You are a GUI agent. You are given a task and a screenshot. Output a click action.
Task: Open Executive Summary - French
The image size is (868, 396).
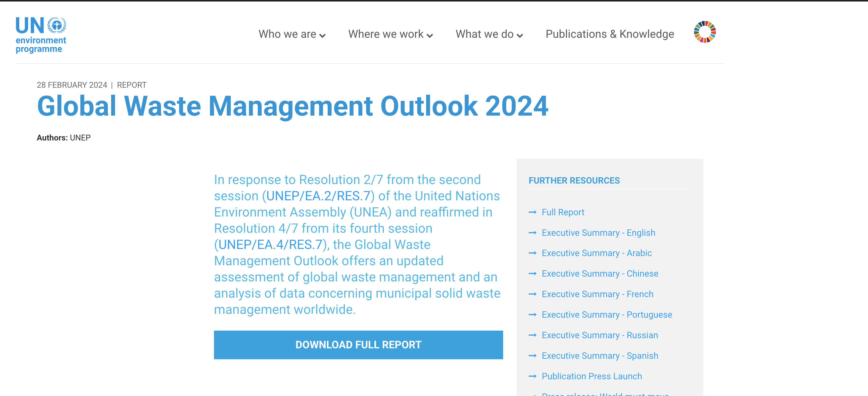tap(597, 294)
